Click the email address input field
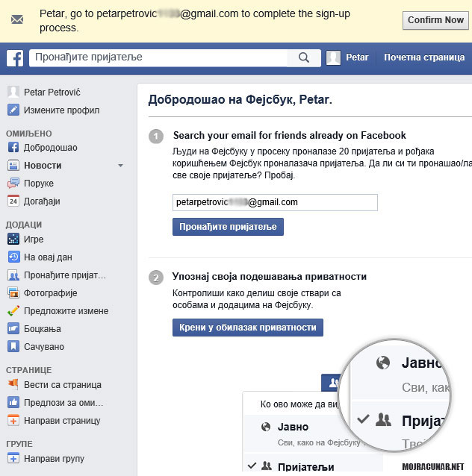472x476 pixels. [x=275, y=202]
